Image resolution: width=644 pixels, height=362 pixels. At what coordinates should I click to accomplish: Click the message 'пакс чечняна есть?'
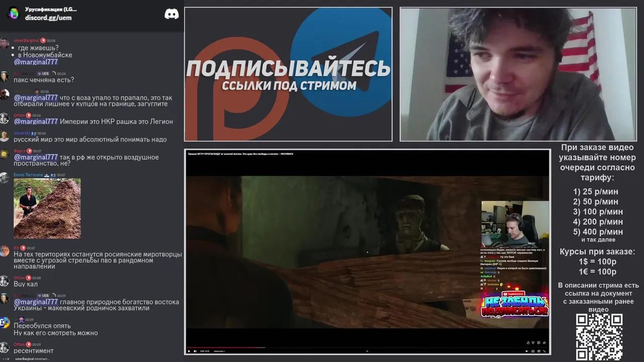pyautogui.click(x=44, y=80)
